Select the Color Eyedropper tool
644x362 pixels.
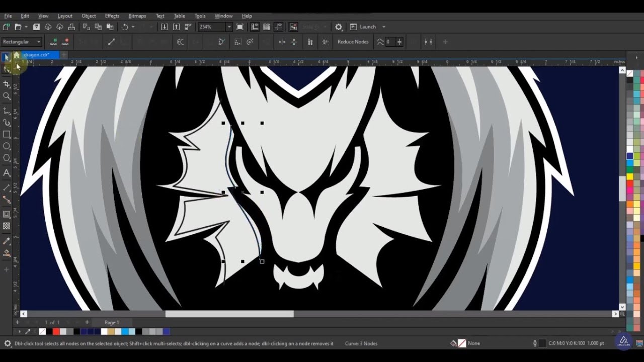(x=7, y=241)
